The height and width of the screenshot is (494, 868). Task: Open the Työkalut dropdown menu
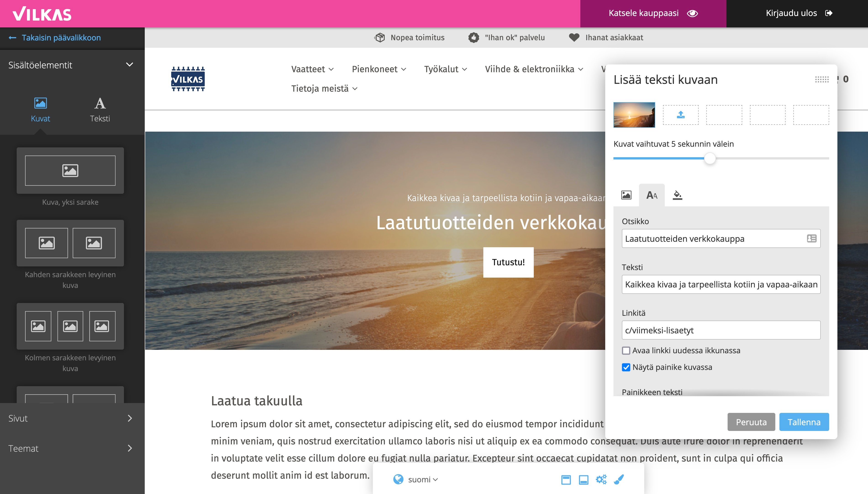[x=445, y=69]
